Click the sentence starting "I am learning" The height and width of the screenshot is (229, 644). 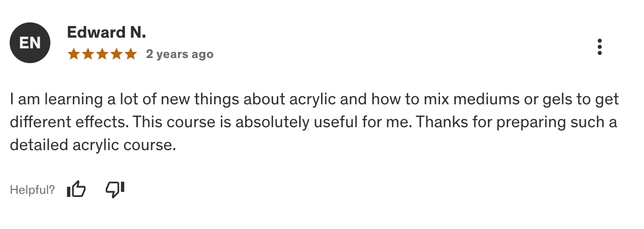tap(203, 99)
